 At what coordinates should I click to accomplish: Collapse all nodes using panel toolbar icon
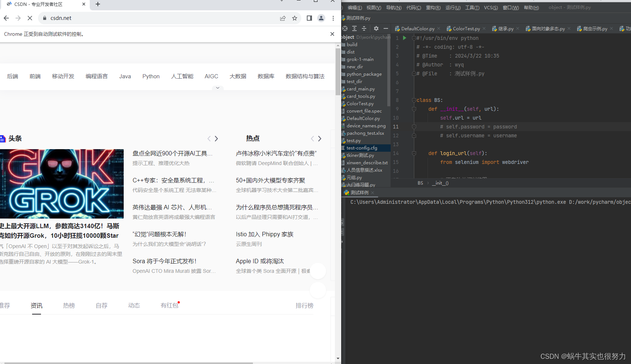click(364, 28)
